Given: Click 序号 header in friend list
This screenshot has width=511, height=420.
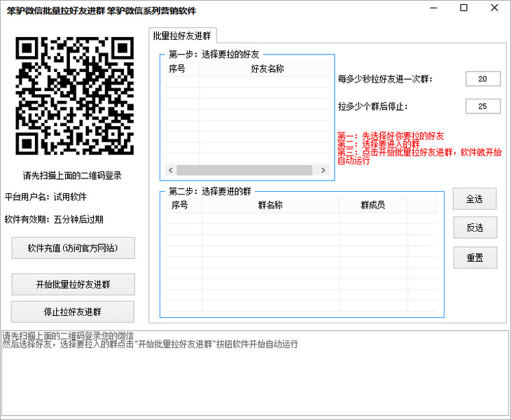Looking at the screenshot, I should (x=182, y=69).
